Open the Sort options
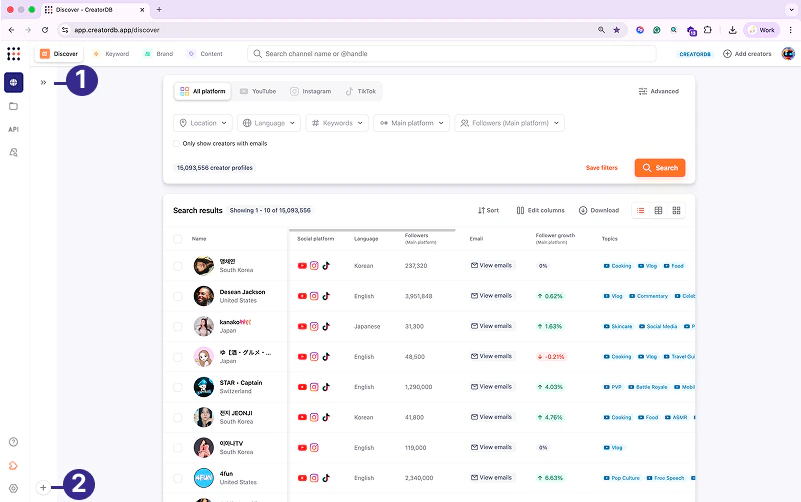Screen dimensions: 801x502 click(x=488, y=210)
